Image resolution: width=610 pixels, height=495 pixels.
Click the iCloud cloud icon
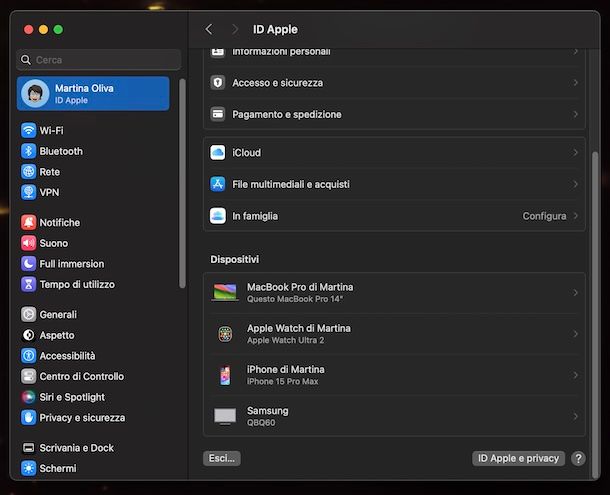(x=217, y=153)
